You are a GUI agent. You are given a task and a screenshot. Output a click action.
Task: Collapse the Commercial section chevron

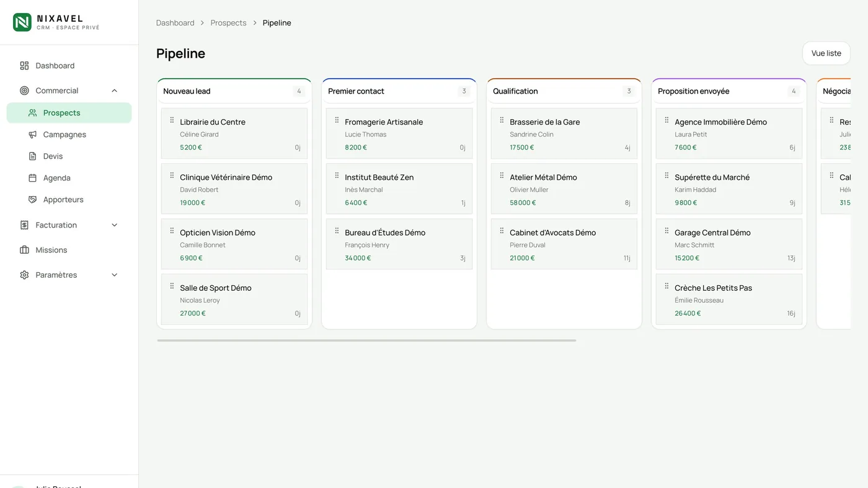[x=114, y=91]
